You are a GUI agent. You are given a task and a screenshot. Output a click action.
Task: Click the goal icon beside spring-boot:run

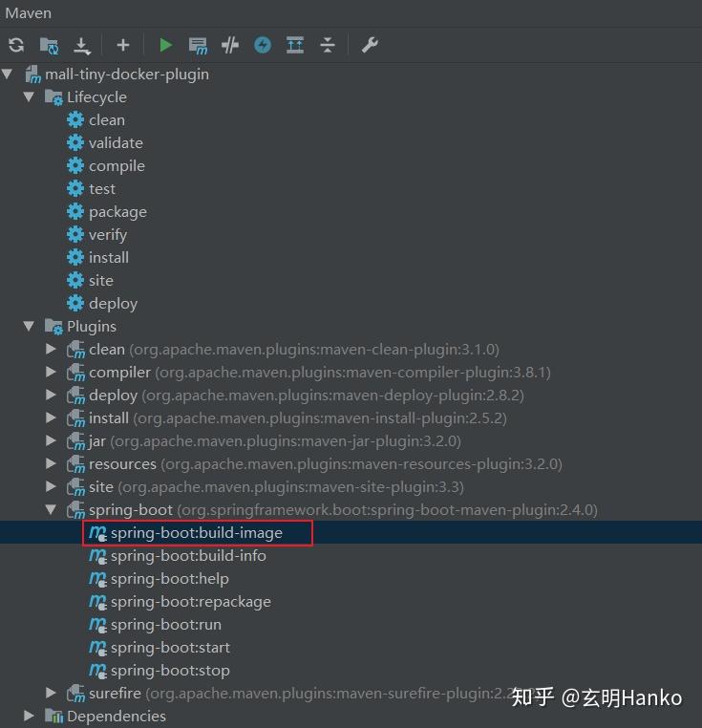97,625
